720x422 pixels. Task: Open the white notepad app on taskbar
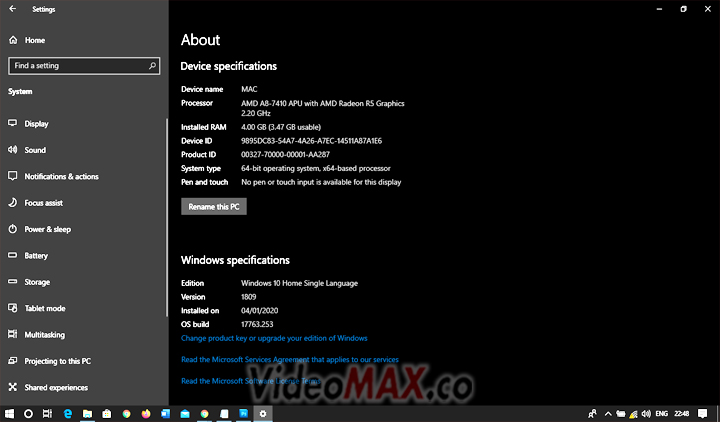point(224,414)
